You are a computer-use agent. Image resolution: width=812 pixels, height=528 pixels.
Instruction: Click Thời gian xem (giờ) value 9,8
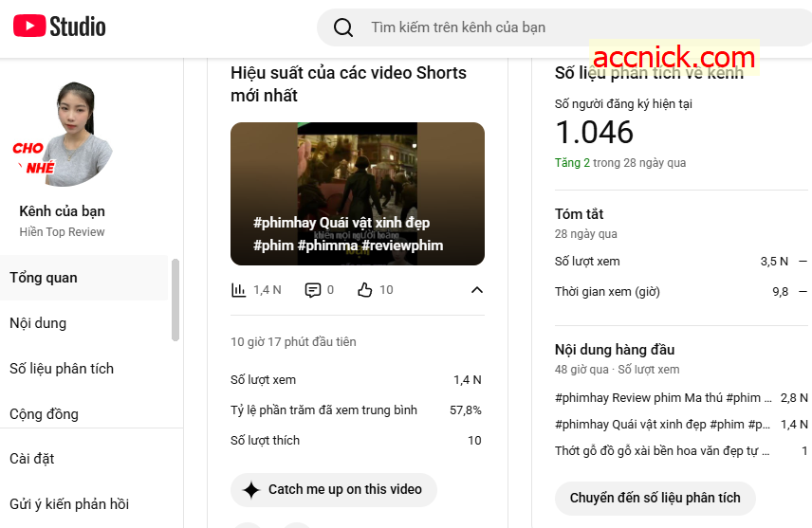[x=781, y=292]
